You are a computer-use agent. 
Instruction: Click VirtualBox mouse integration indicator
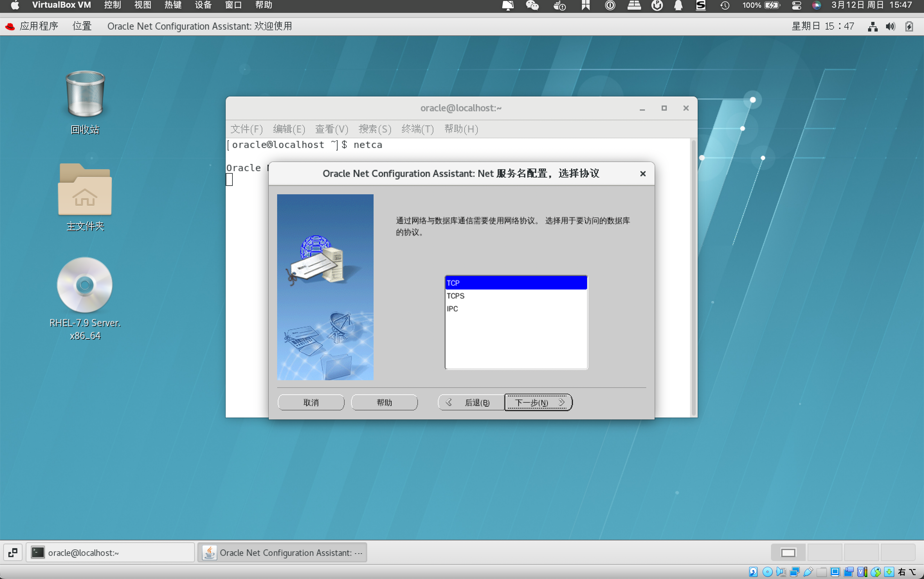coord(876,572)
